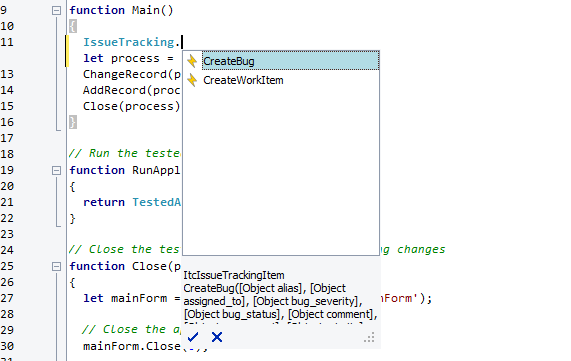Click the 'function Main()' declaration text

click(x=121, y=10)
